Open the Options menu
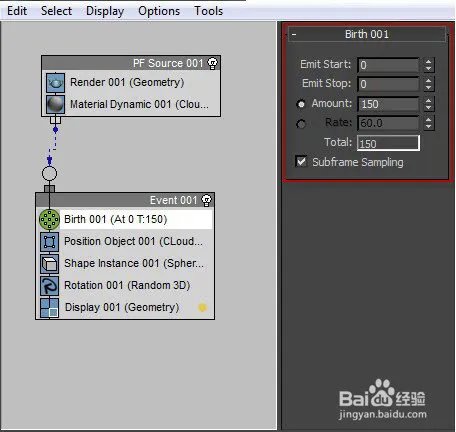 [x=159, y=11]
